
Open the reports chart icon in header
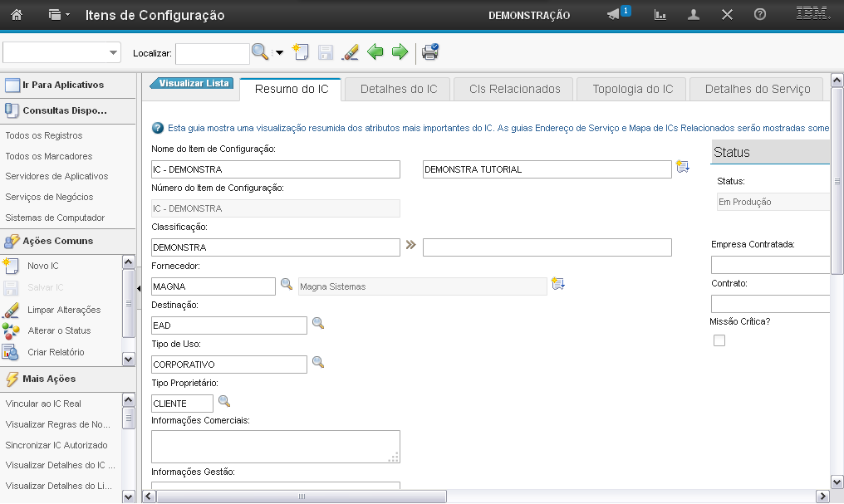tap(661, 15)
